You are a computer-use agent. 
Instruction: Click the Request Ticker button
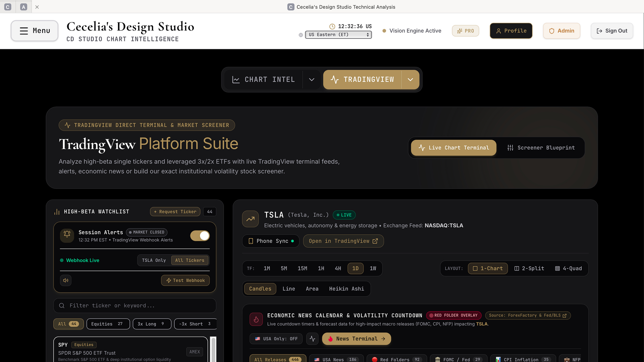click(x=175, y=212)
